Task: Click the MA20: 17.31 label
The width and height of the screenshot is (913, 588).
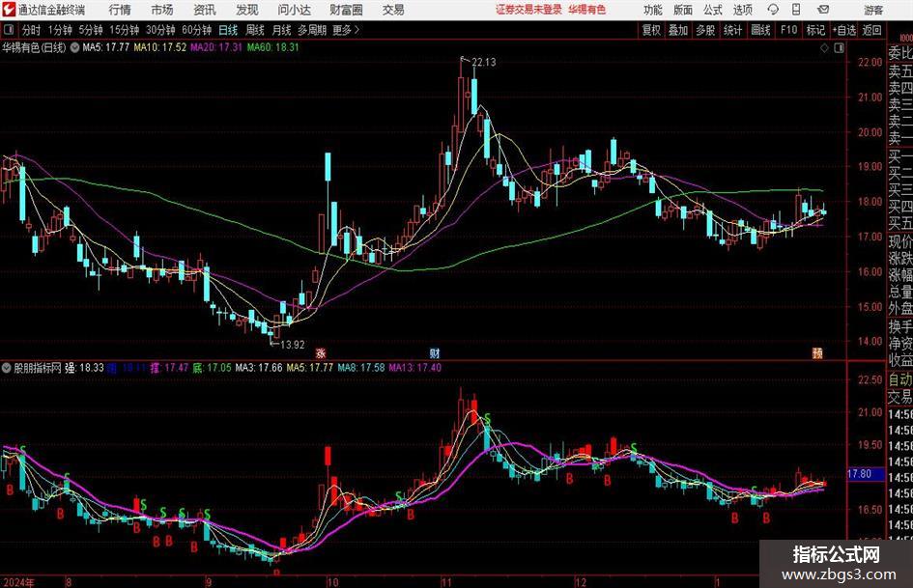Action: pos(216,47)
